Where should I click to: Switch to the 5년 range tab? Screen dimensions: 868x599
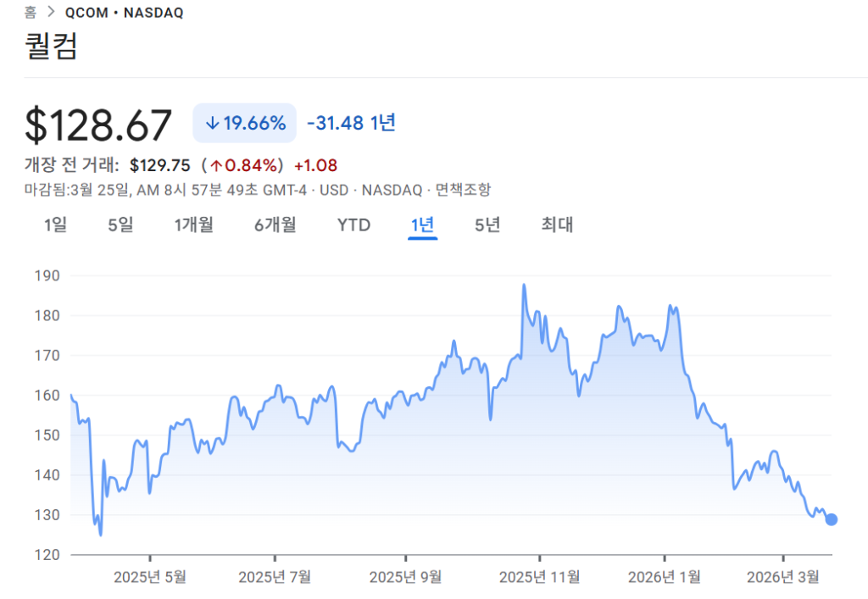(x=487, y=225)
